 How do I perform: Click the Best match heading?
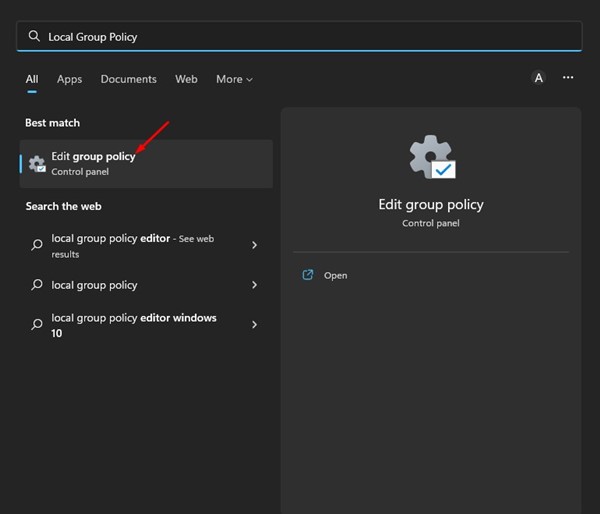[x=52, y=123]
